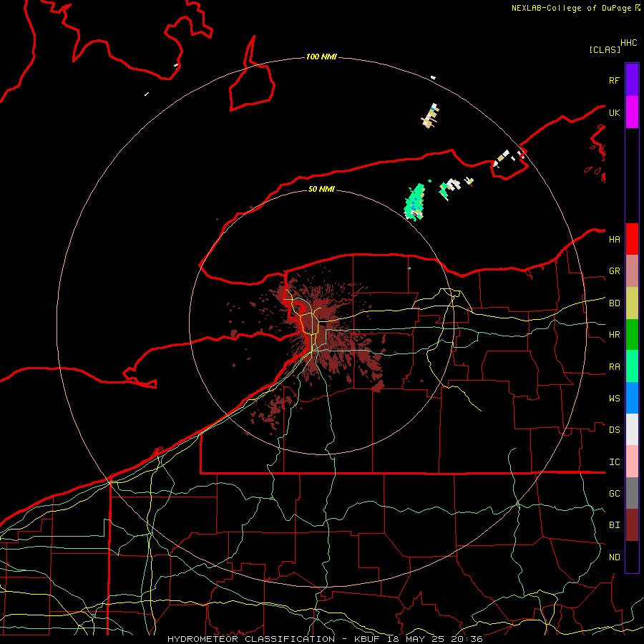Click the RA legend label

614,367
